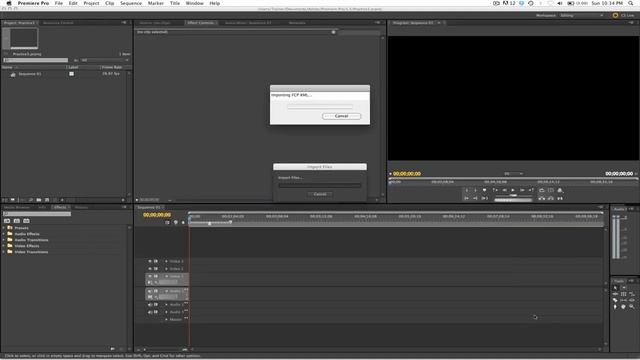Open Output settings in Program monitor
The image size is (640, 360).
point(560,190)
